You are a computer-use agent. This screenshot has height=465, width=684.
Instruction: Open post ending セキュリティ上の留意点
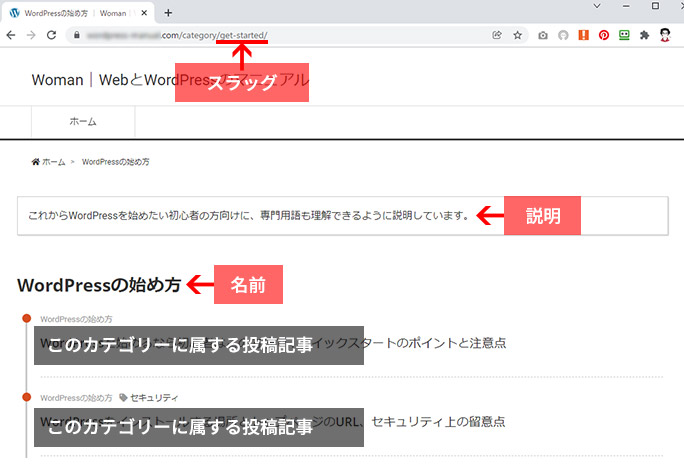(273, 422)
